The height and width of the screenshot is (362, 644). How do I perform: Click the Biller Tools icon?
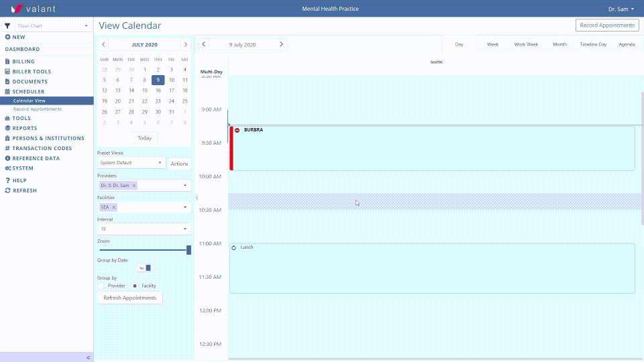point(7,72)
